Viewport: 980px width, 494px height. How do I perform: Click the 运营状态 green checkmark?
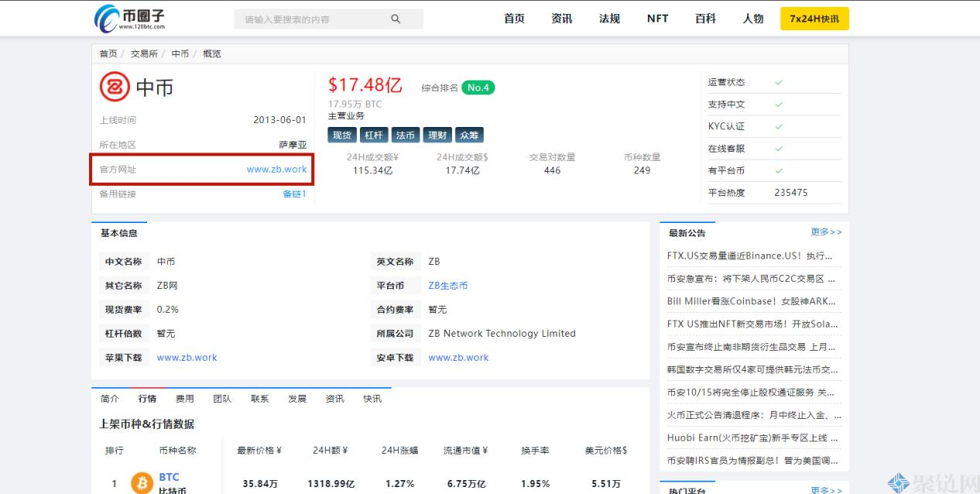point(779,82)
